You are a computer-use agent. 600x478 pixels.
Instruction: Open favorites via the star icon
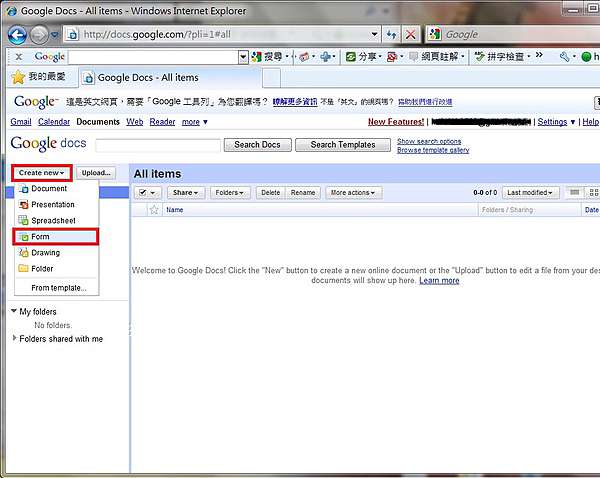click(x=18, y=77)
